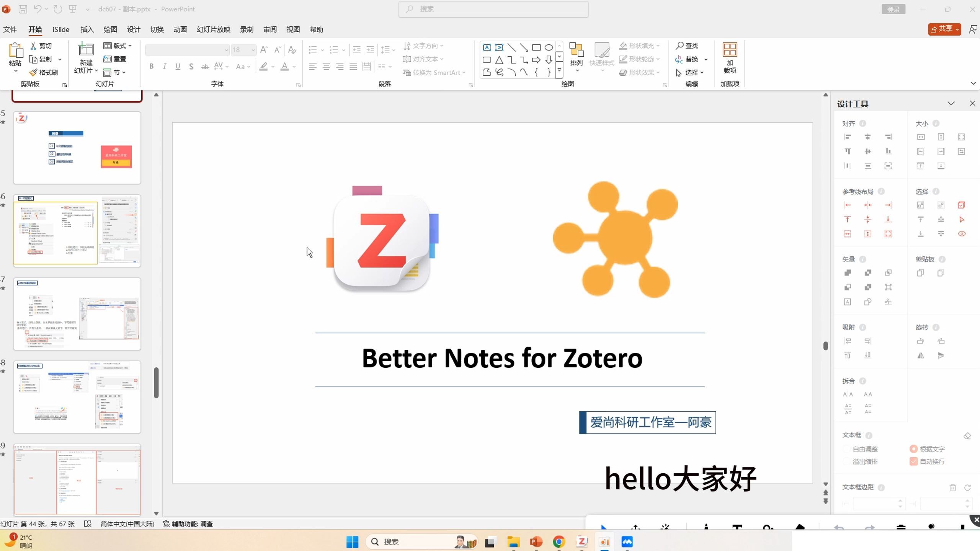Select the Triangle shape in gallery
Viewport: 980px width, 551px height.
(499, 60)
